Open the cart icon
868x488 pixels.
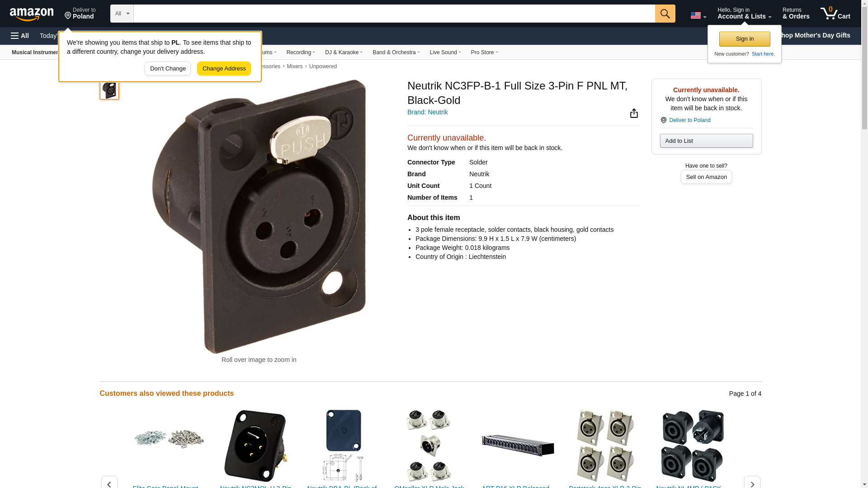click(835, 14)
